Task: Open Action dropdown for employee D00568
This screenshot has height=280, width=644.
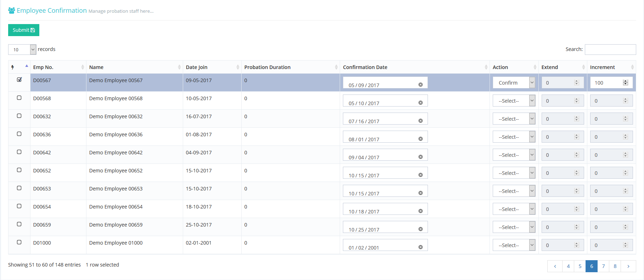Action: (x=514, y=101)
